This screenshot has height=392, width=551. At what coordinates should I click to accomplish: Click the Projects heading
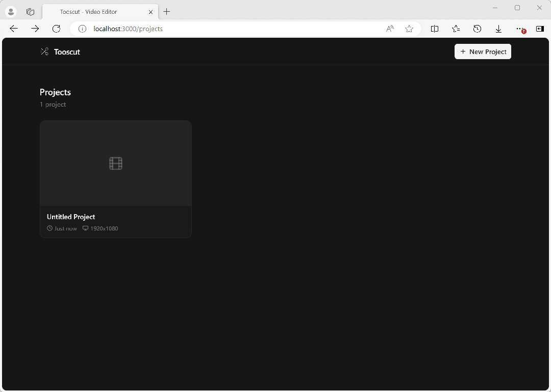point(55,92)
